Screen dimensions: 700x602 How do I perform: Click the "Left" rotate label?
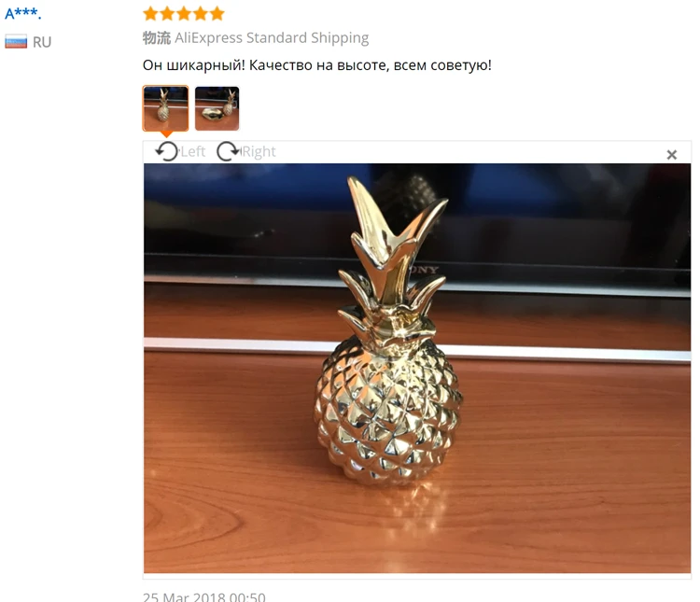193,152
